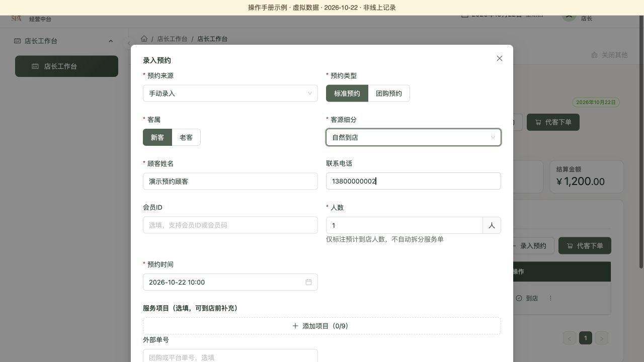Click the sidebar collapse arrow icon
The width and height of the screenshot is (644, 362).
(129, 43)
